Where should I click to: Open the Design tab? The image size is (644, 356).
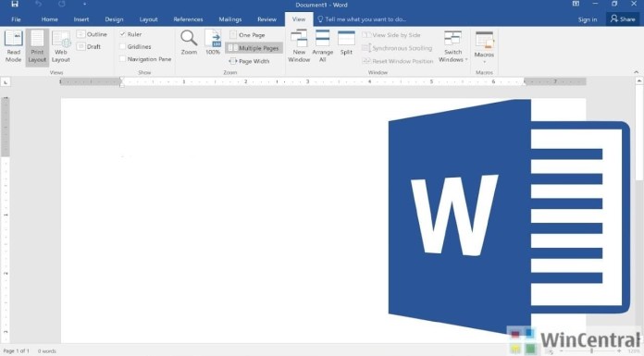(x=114, y=19)
